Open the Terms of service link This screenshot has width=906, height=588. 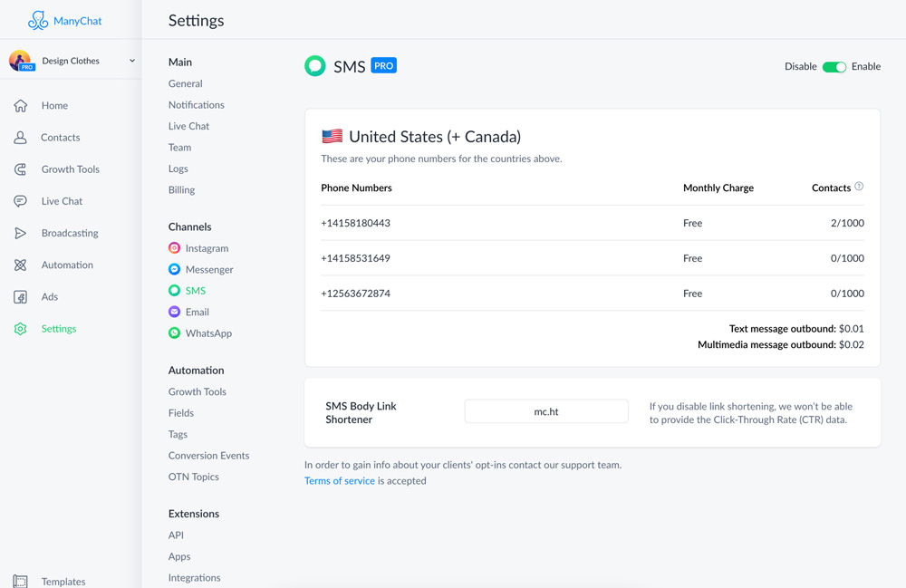coord(340,480)
